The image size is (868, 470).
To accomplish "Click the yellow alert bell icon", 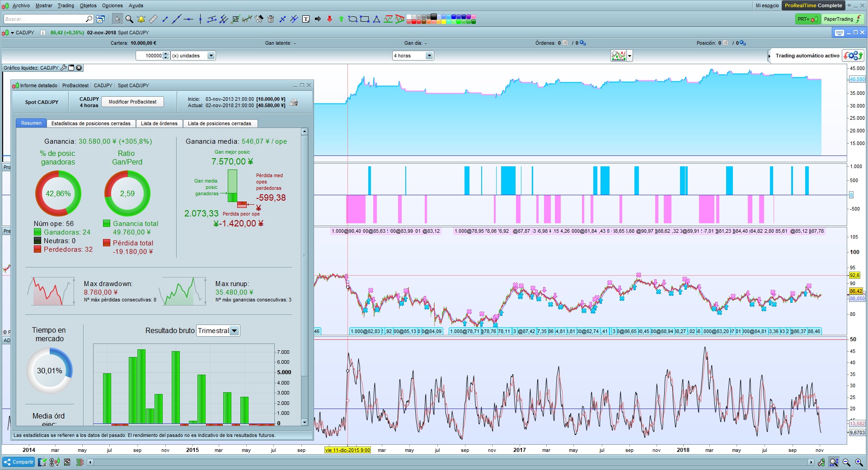I will click(141, 19).
